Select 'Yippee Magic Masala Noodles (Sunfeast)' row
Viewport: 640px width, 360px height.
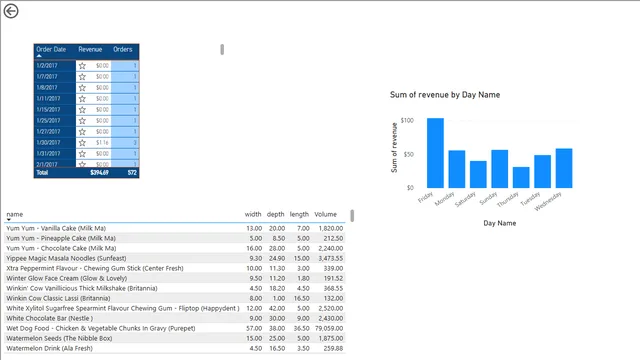pos(175,258)
